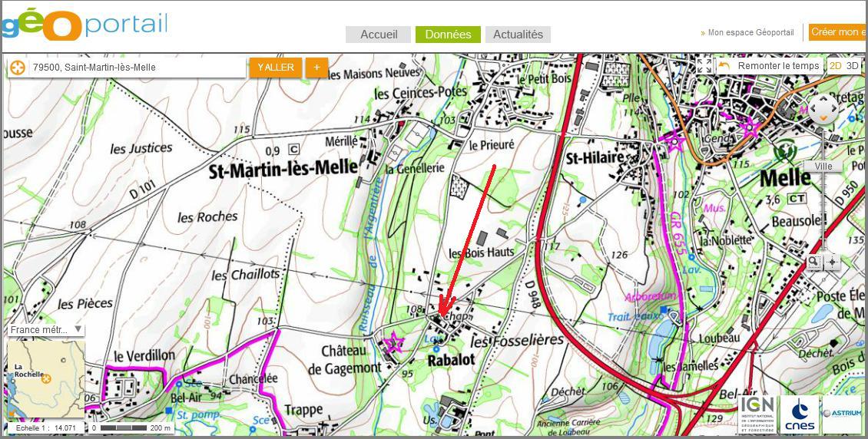Click the orange Créer mon e... button
This screenshot has height=439, width=868.
coord(837,33)
